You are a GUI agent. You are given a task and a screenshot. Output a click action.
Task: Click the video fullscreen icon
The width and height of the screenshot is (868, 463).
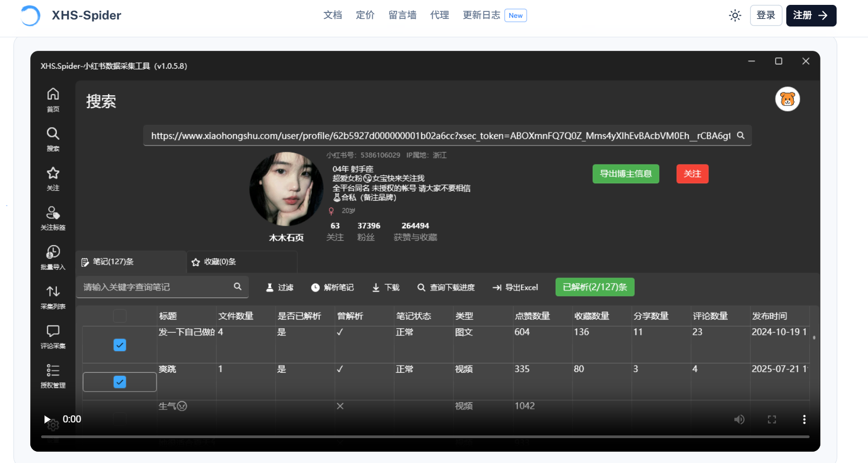772,419
